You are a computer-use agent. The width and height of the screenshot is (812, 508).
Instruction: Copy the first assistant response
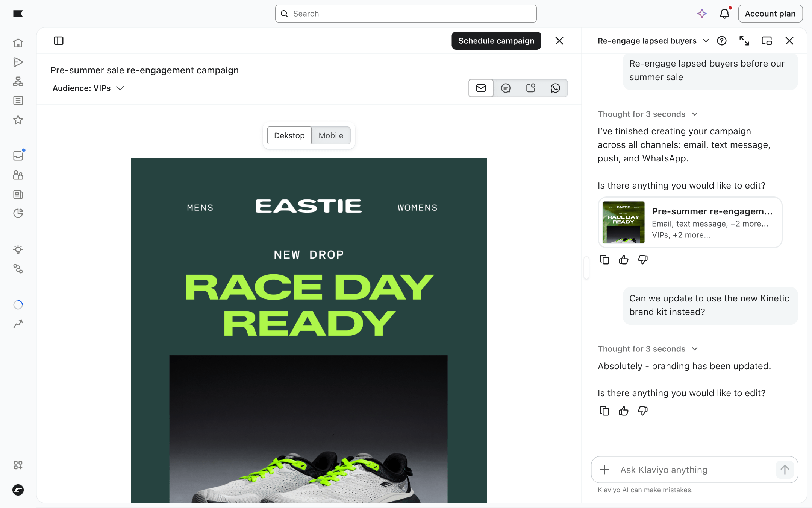tap(604, 260)
